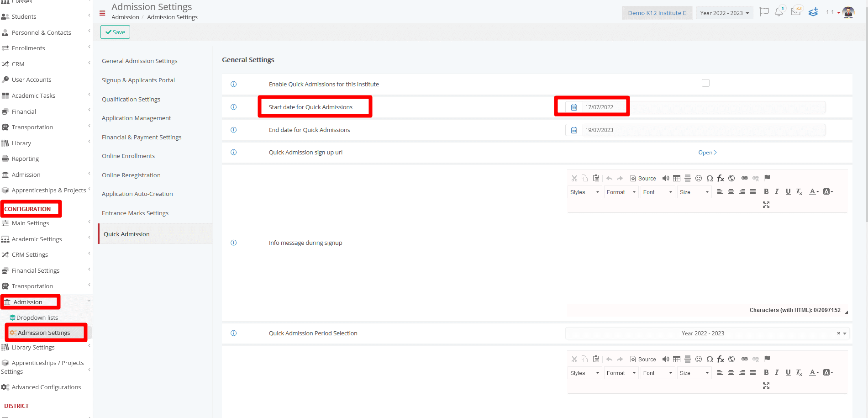Click the globe icon in first editor toolbar

[x=731, y=178]
